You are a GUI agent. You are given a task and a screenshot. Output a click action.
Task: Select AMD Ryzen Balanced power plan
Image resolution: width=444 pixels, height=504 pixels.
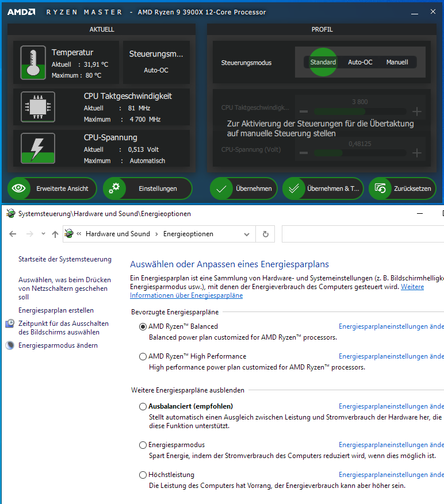pos(143,326)
